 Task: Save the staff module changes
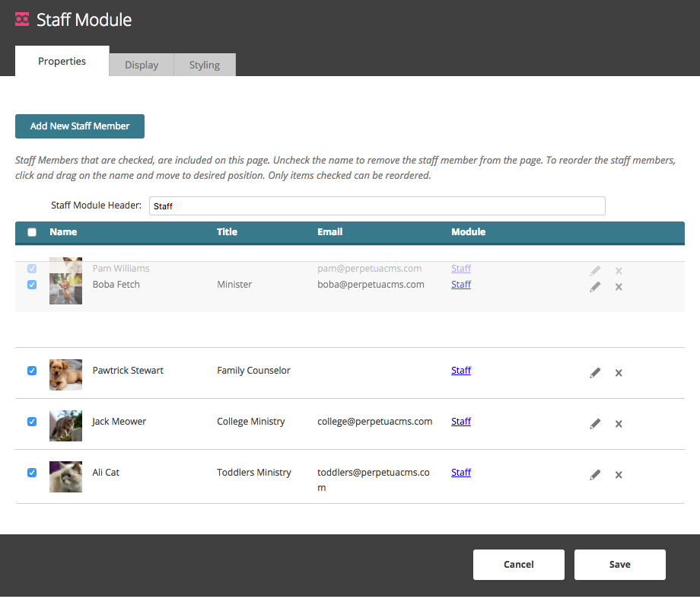coord(619,565)
